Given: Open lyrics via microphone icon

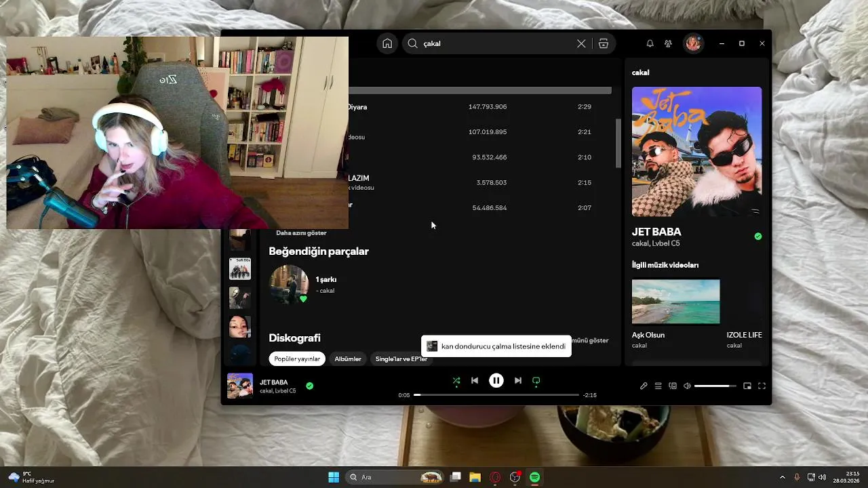Looking at the screenshot, I should click(644, 386).
